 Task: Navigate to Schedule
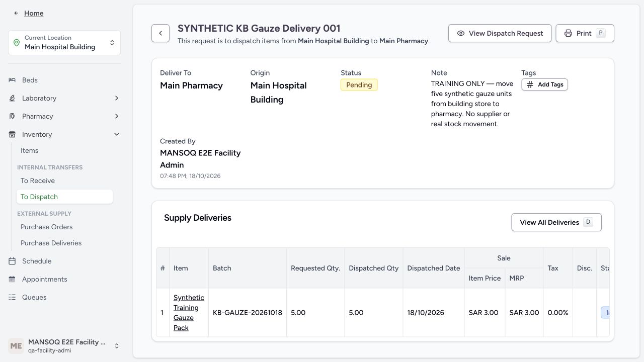(x=37, y=261)
